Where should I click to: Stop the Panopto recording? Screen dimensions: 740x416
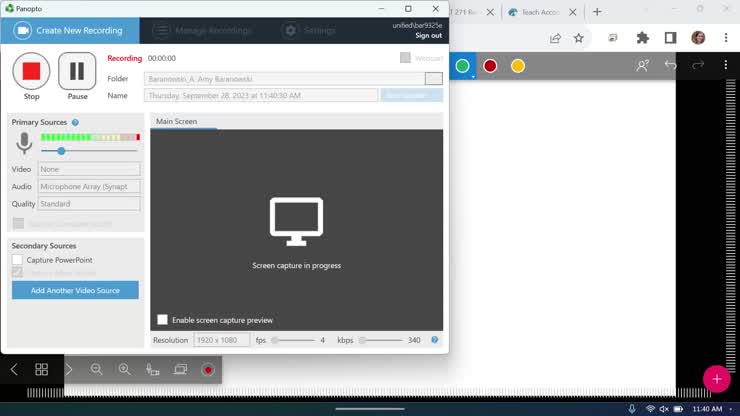pyautogui.click(x=31, y=71)
